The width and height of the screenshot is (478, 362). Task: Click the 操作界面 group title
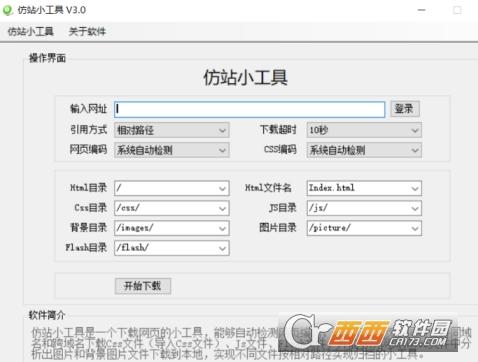(x=47, y=58)
